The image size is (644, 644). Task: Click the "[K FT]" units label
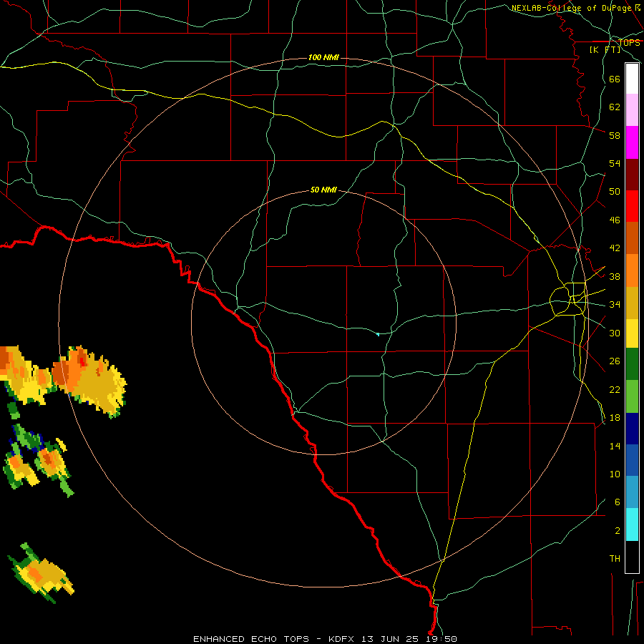(x=605, y=49)
